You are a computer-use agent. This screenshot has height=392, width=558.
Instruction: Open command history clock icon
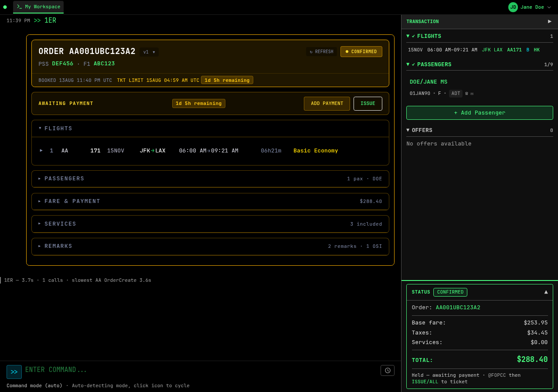(x=388, y=370)
